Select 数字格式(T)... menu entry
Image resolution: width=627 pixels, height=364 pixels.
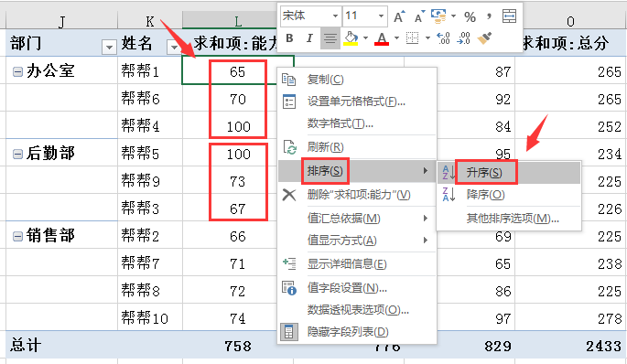click(x=357, y=123)
